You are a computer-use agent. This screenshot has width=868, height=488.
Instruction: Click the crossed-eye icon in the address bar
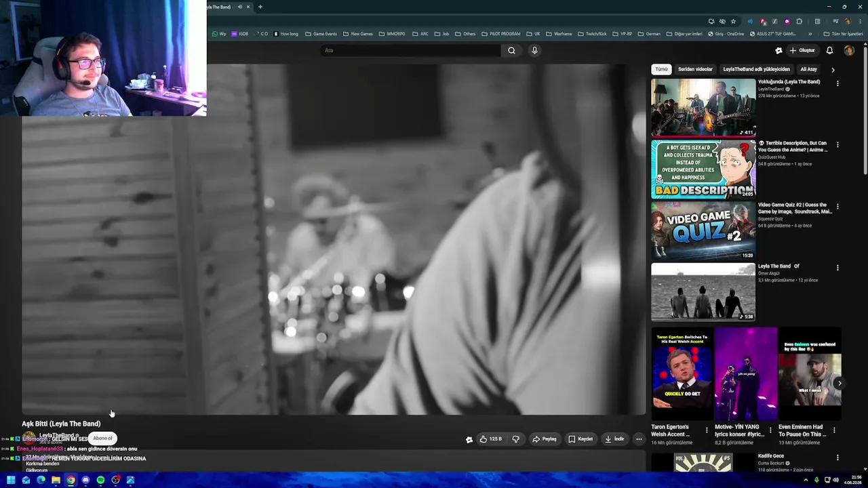click(x=722, y=21)
